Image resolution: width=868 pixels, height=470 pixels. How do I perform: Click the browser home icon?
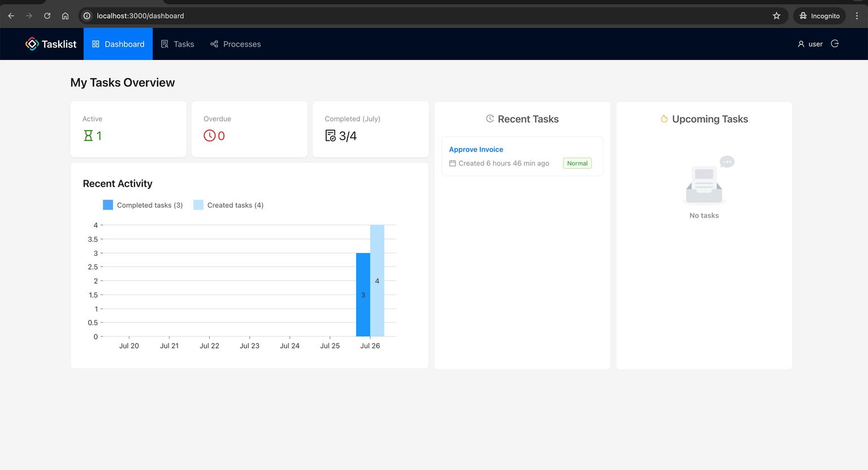click(x=65, y=16)
